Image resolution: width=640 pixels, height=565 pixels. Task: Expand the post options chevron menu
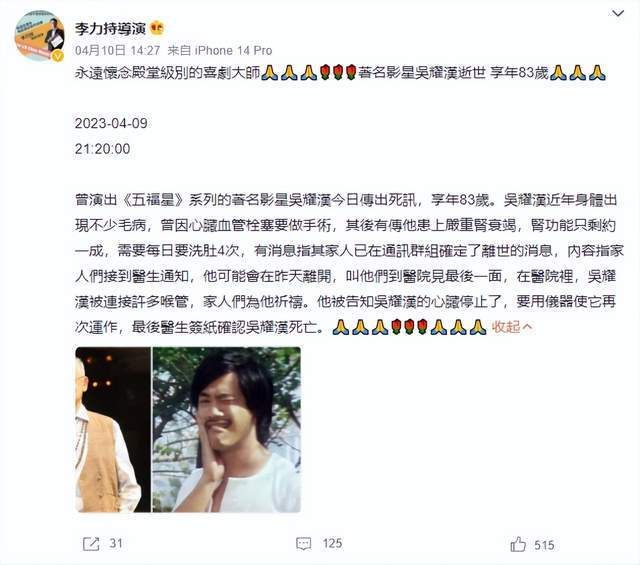(618, 13)
